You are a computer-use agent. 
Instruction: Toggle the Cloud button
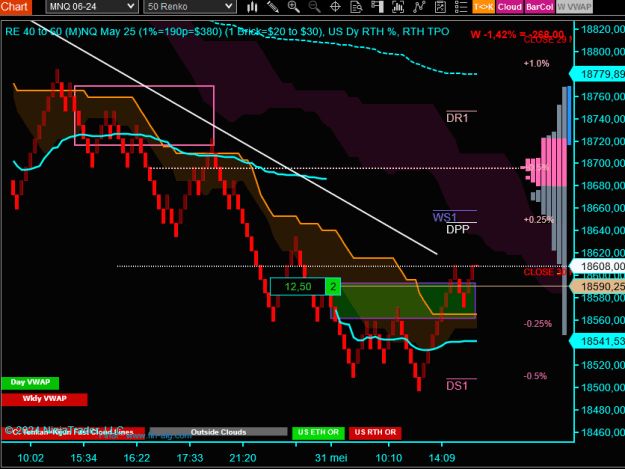tap(509, 7)
